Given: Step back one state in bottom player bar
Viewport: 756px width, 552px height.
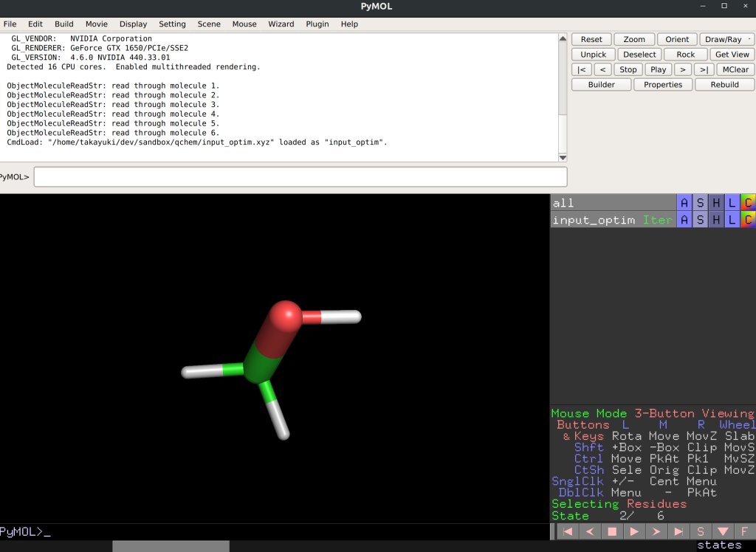Looking at the screenshot, I should pyautogui.click(x=590, y=531).
